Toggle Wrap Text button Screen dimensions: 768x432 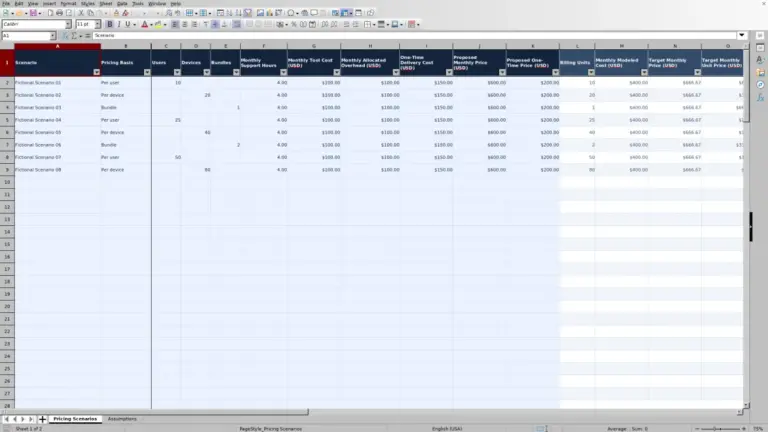click(x=236, y=24)
